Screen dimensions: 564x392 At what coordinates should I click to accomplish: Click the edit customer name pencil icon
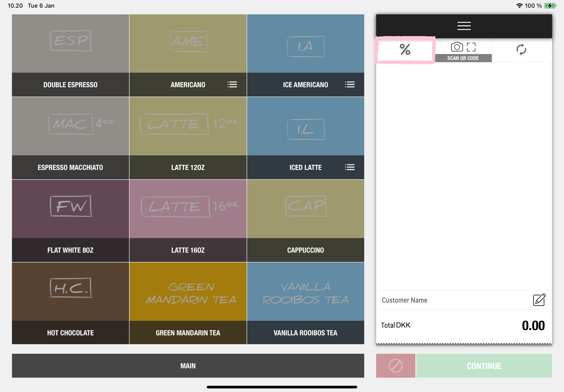click(539, 300)
